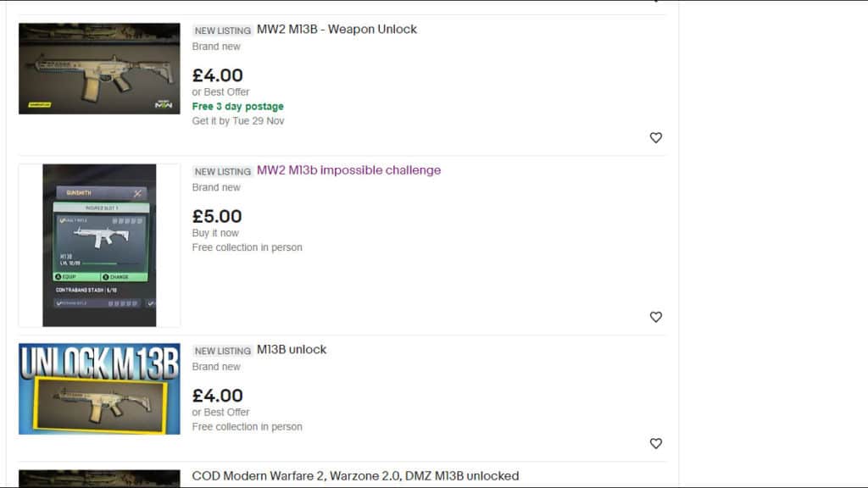The width and height of the screenshot is (868, 488).
Task: Click "Free collection in person" under £5.00 listing
Action: click(247, 247)
